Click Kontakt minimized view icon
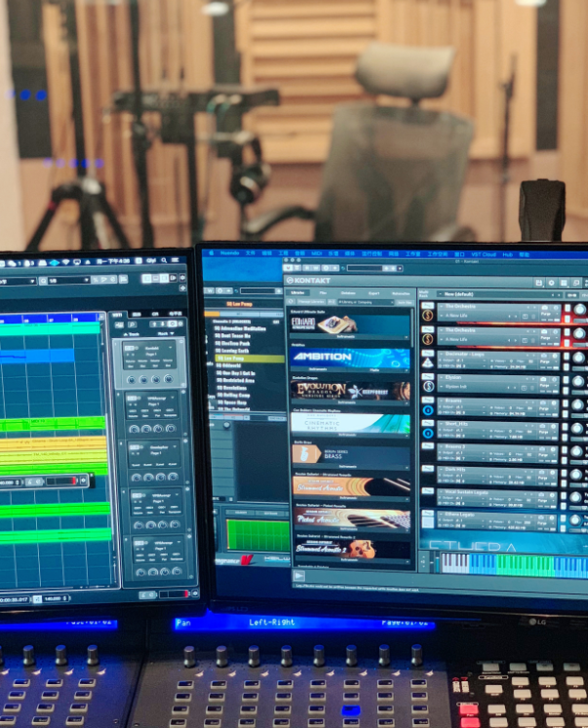 pyautogui.click(x=576, y=283)
